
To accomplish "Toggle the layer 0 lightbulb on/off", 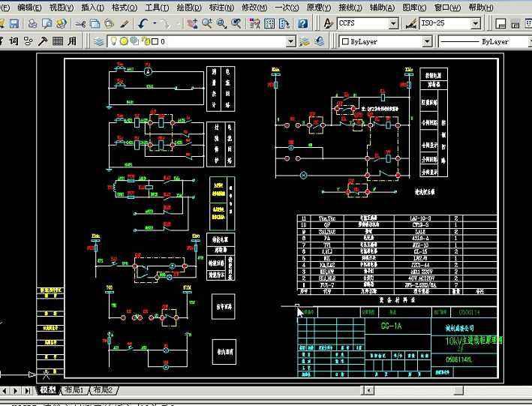I will (x=115, y=41).
